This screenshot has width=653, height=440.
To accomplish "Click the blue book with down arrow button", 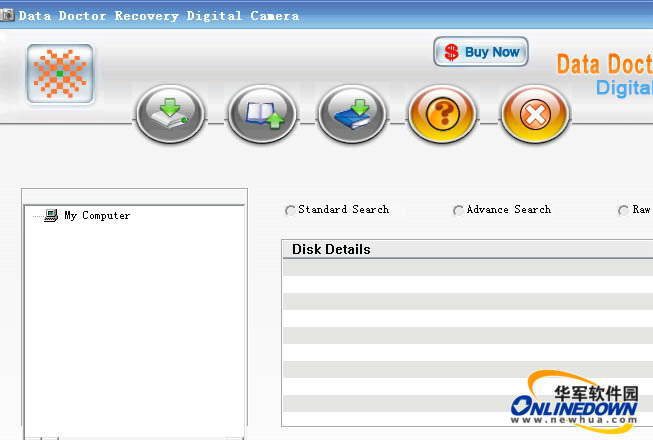I will pos(352,114).
